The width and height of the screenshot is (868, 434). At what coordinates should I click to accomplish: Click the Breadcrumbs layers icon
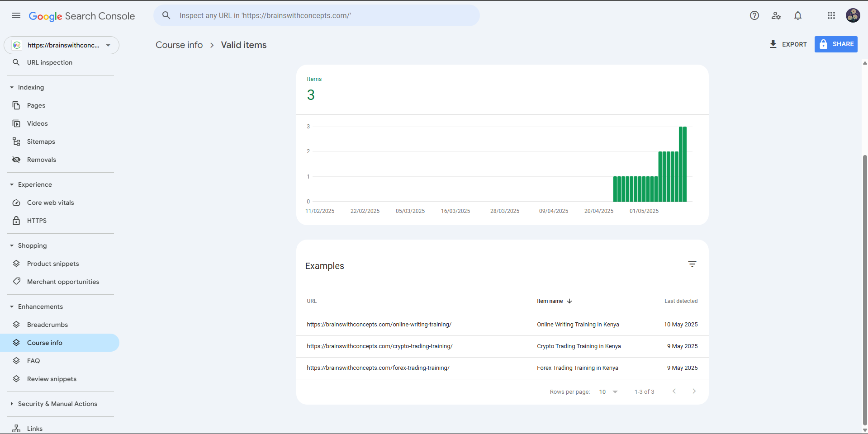tap(16, 325)
